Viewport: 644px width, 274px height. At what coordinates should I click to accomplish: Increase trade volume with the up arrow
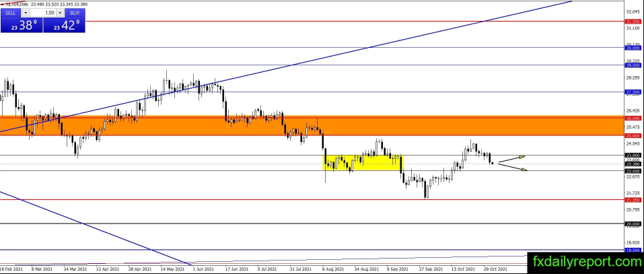tap(60, 13)
